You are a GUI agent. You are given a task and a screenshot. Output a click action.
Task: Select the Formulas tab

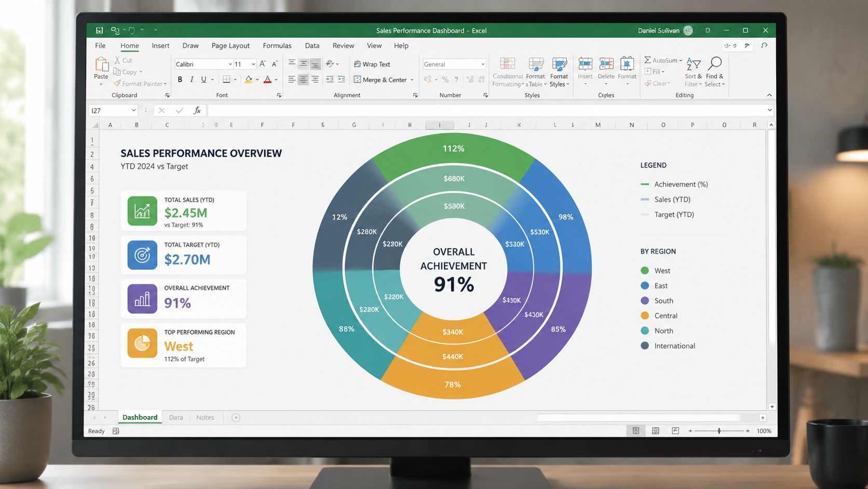pyautogui.click(x=277, y=46)
